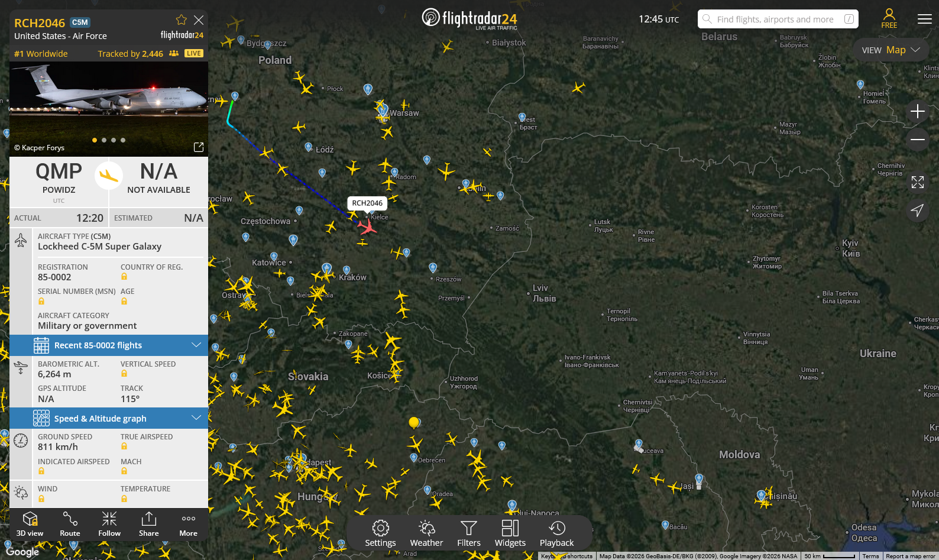Click the locked Serial Number (MSN) icon

(x=41, y=301)
